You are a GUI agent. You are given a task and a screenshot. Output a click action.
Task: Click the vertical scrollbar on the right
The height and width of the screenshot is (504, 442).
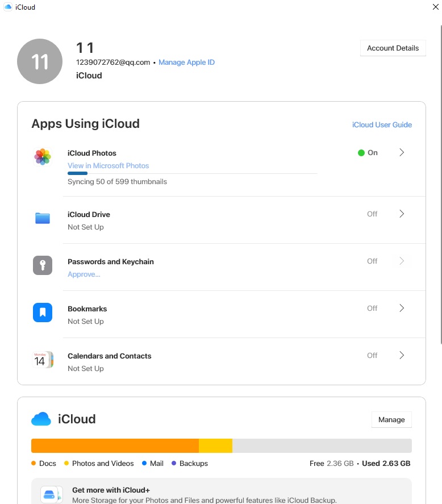[441, 182]
